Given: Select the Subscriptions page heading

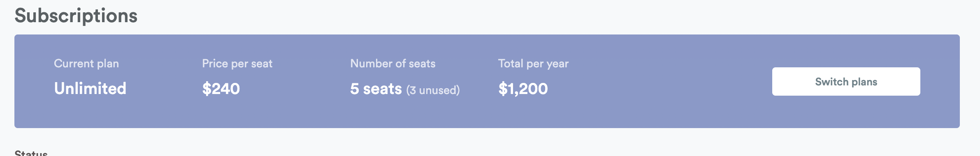Looking at the screenshot, I should [x=76, y=16].
